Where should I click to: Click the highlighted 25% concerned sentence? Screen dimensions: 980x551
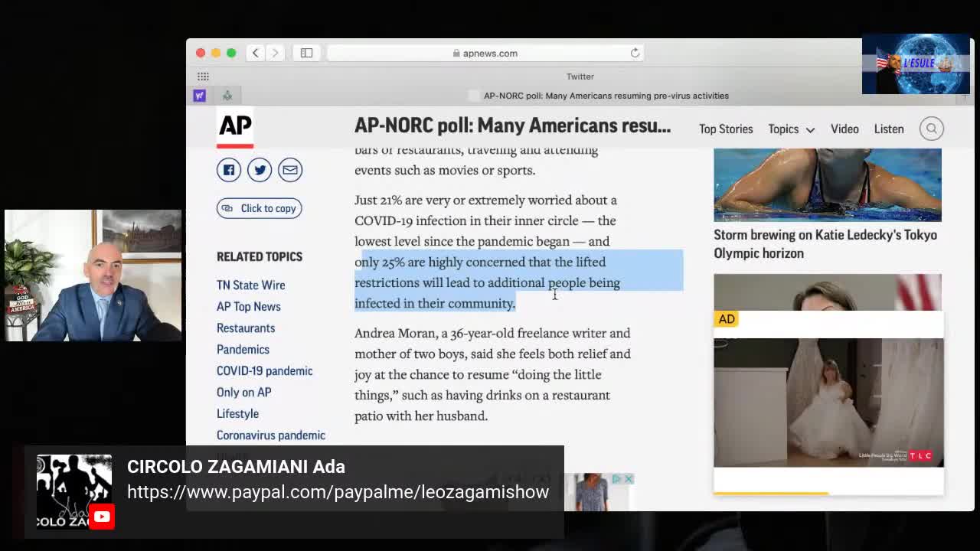[x=488, y=282]
